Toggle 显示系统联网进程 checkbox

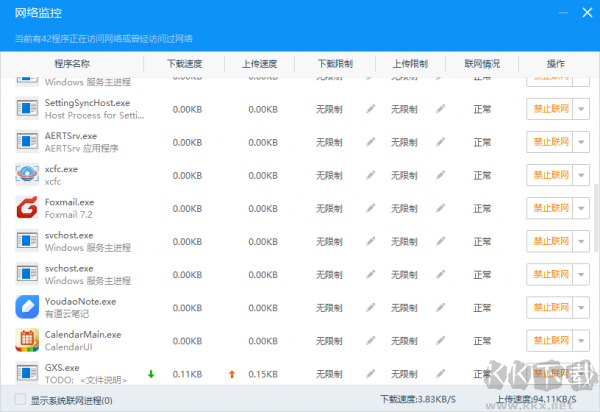(21, 401)
